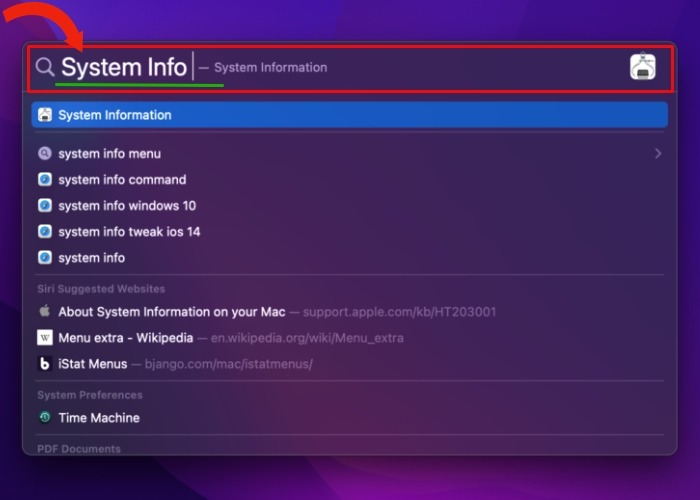Screen dimensions: 700x500
Task: Select the 'system info windows 10' suggestion
Action: tap(350, 205)
